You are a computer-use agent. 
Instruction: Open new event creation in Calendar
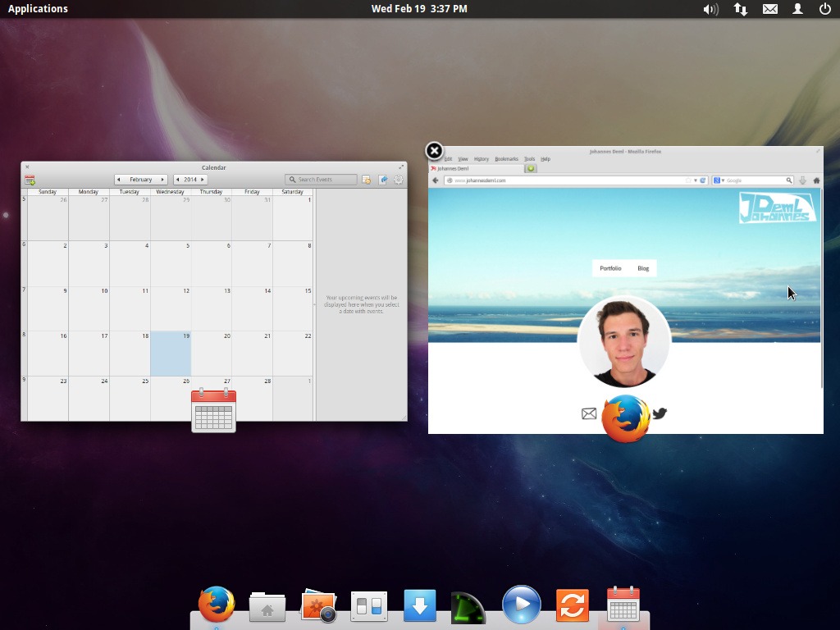pos(29,179)
